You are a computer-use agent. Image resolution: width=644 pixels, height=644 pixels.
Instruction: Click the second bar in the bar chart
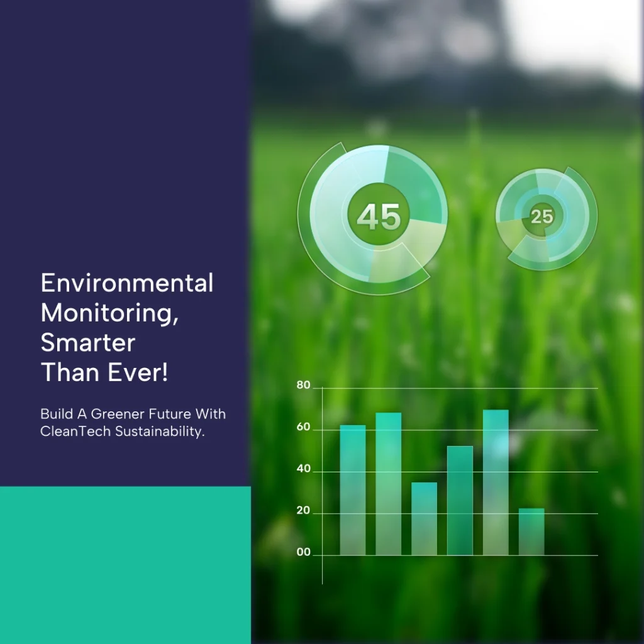[x=388, y=484]
